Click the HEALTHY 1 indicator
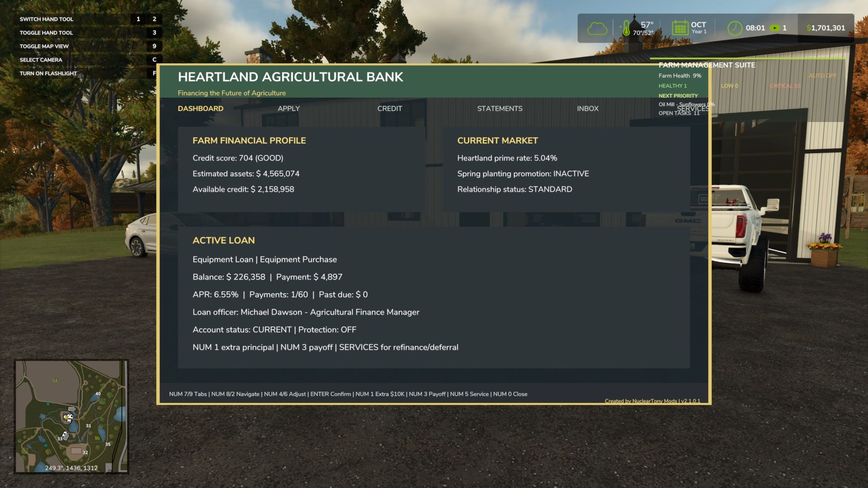This screenshot has height=488, width=868. (672, 86)
